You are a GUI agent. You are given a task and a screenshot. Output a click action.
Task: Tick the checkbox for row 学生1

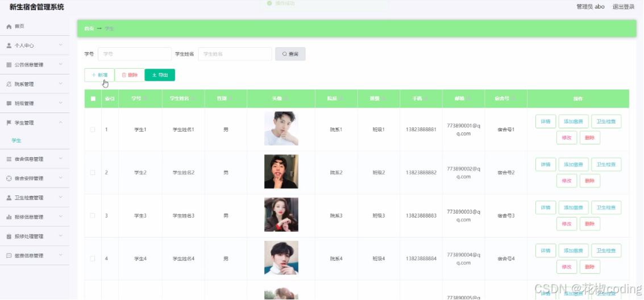pos(93,130)
